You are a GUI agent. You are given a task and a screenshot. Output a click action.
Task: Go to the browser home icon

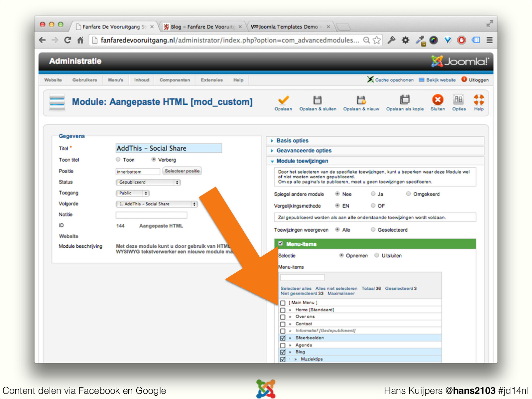[80, 40]
